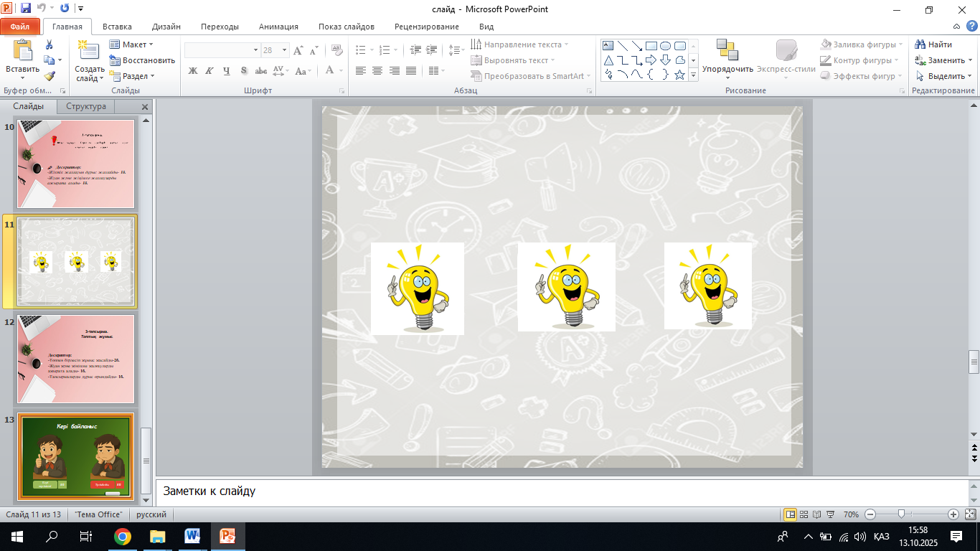Open Express Styles (Экспресс-стили) gallery
The width and height of the screenshot is (980, 551).
pyautogui.click(x=786, y=52)
